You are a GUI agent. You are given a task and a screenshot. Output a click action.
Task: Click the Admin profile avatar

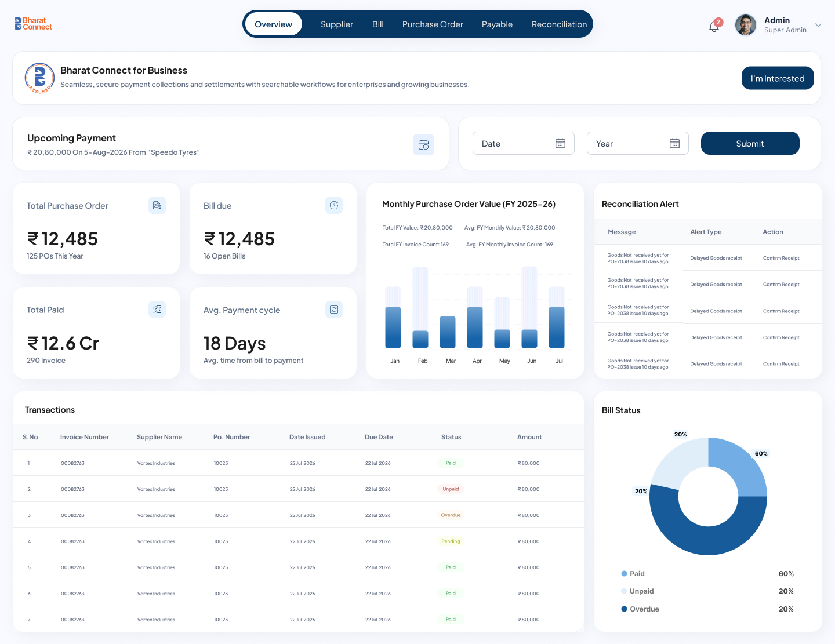pyautogui.click(x=746, y=25)
